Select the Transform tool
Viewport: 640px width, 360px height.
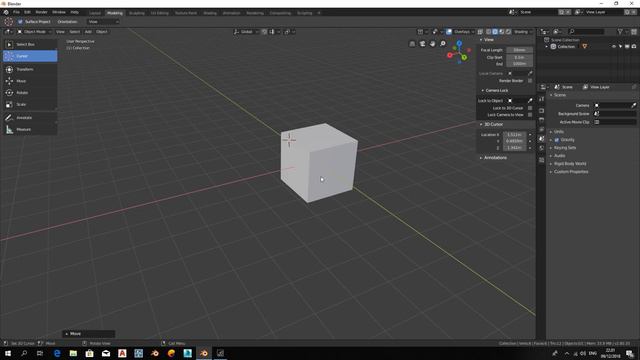(30, 69)
